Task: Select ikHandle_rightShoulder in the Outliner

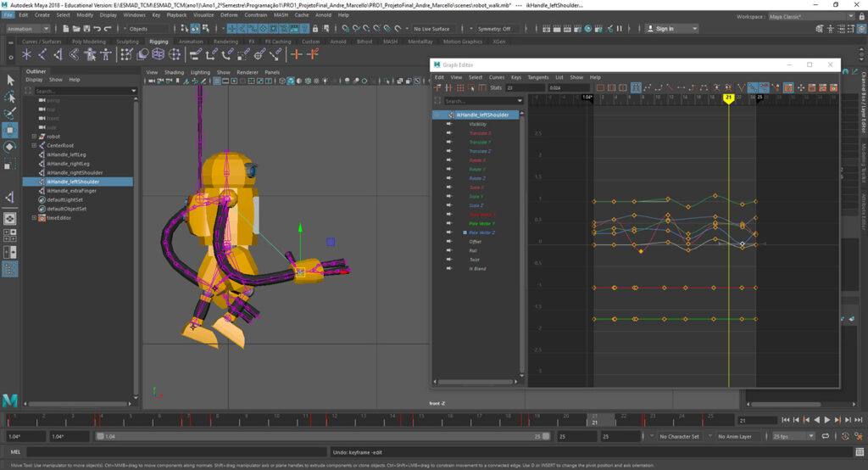Action: click(74, 172)
